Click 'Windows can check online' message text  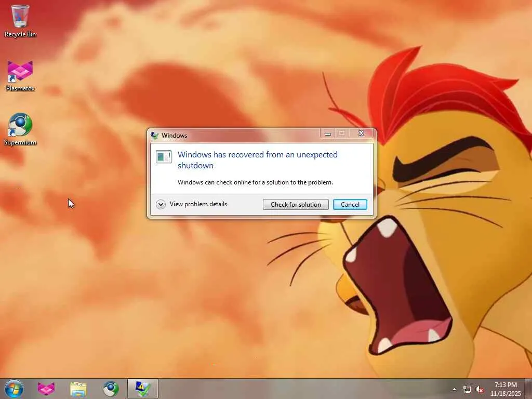pos(255,182)
